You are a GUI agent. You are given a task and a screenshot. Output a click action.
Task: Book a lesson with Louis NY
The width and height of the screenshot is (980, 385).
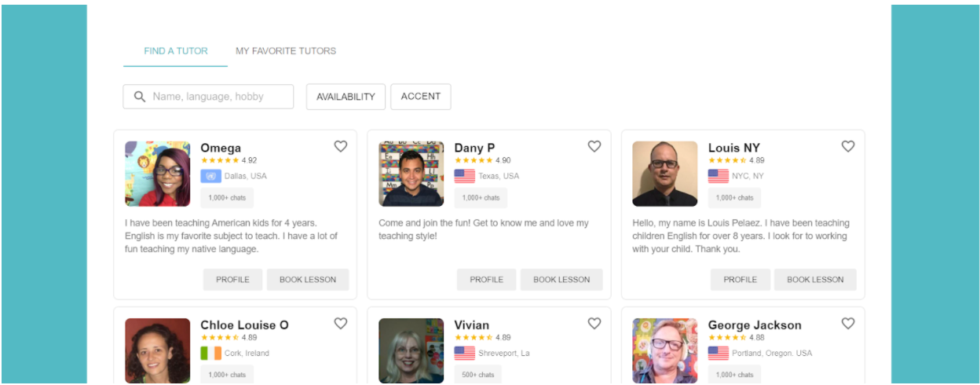[815, 280]
